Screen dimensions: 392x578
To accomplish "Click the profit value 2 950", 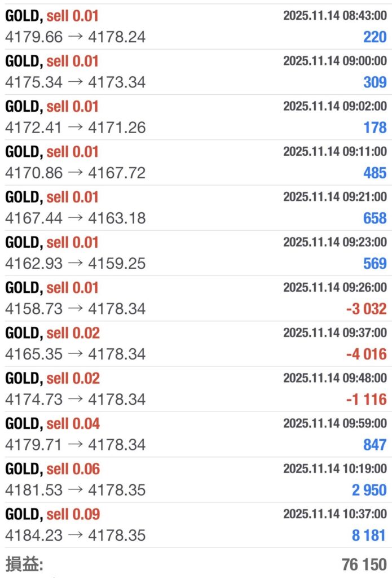I will pyautogui.click(x=369, y=490).
